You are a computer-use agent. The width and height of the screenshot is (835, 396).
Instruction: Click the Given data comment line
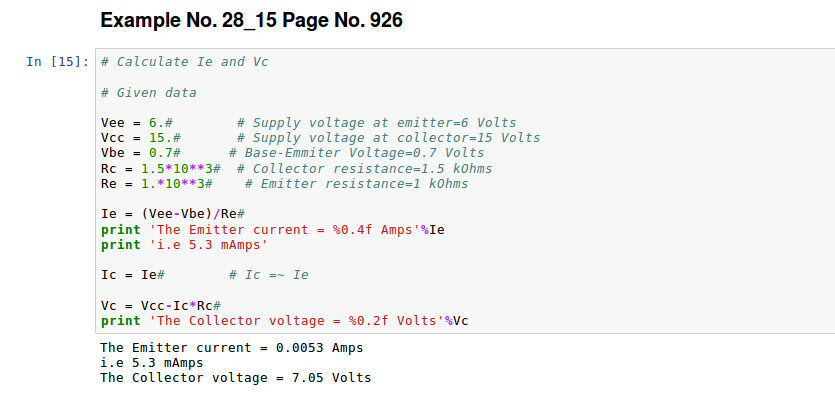click(x=149, y=93)
